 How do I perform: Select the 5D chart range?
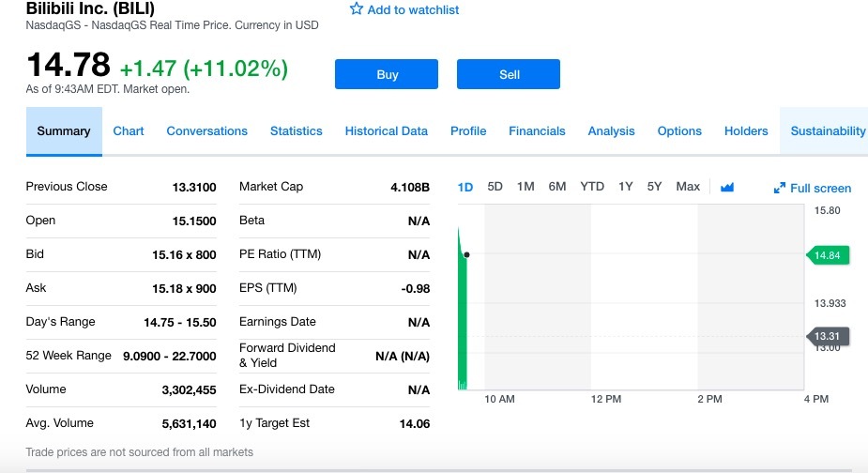pos(495,187)
